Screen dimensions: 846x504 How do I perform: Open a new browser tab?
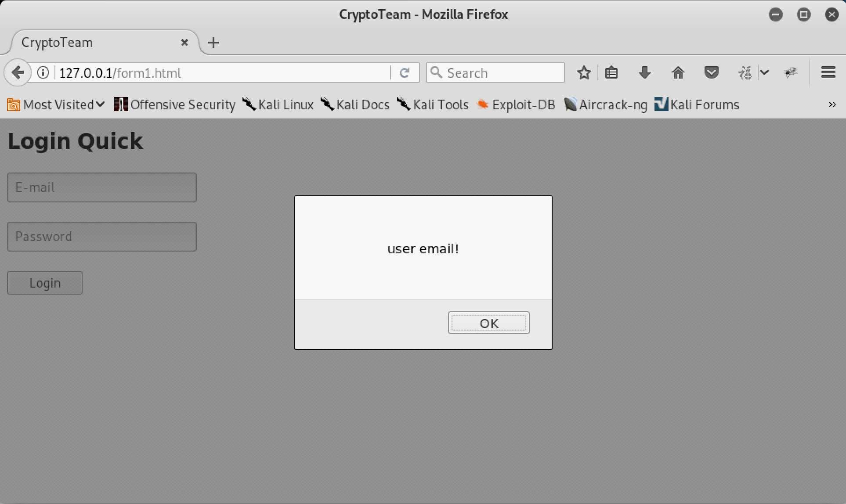click(213, 42)
